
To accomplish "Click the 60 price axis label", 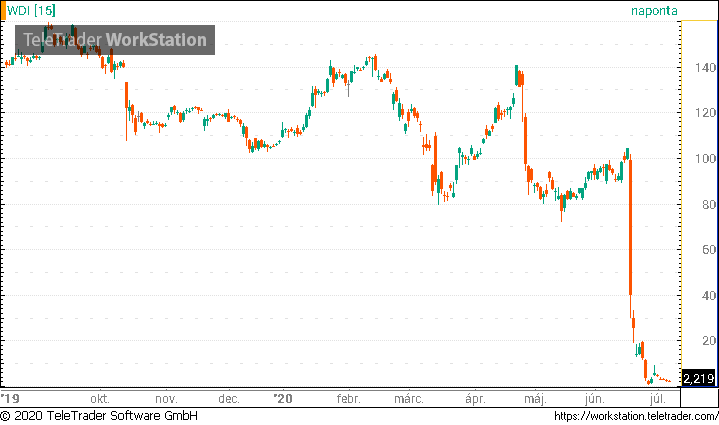I will (x=708, y=249).
